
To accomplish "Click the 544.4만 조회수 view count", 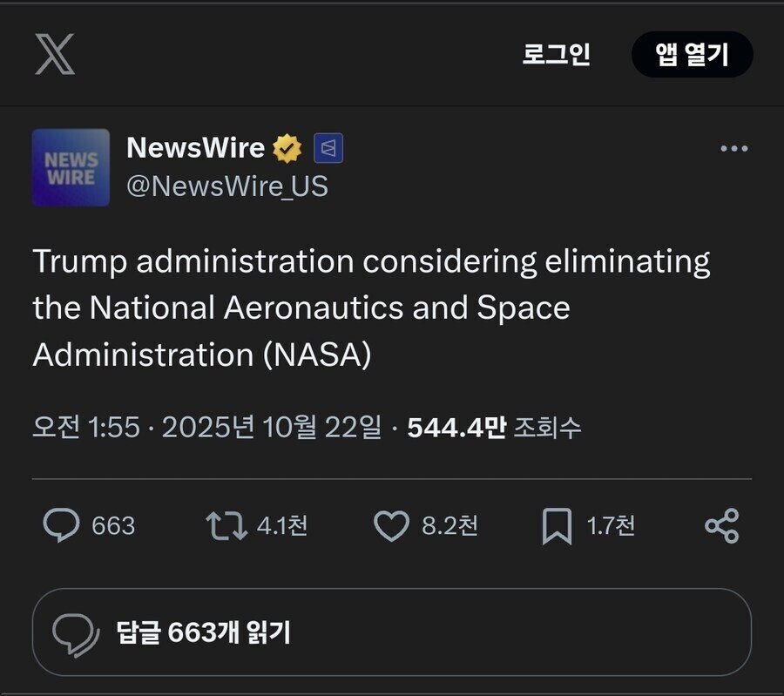I will [494, 427].
